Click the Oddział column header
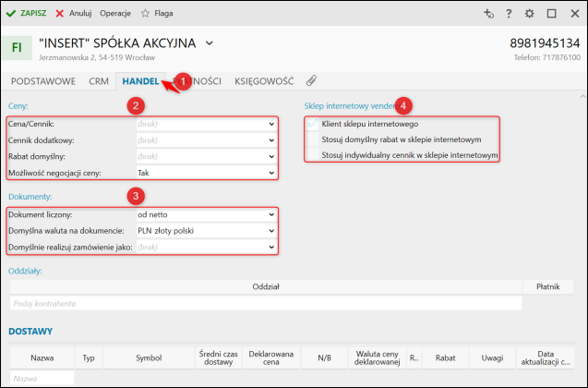 [x=266, y=286]
